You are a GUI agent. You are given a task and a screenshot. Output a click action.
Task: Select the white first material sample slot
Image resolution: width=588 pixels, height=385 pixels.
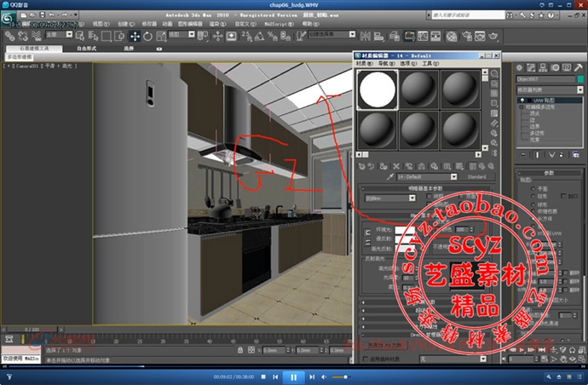[377, 90]
